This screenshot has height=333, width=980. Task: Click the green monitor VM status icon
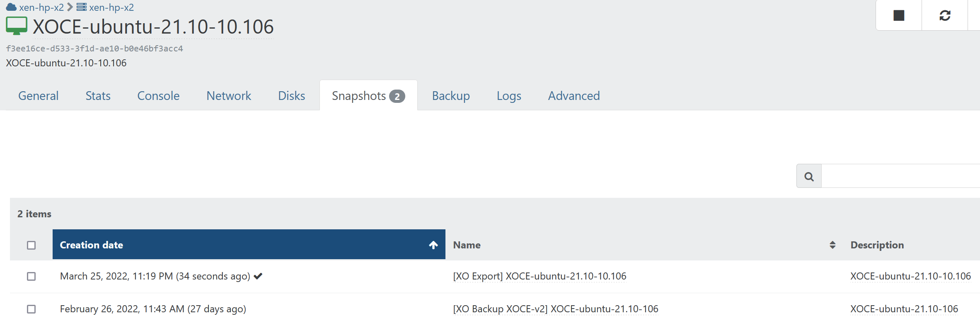(17, 26)
